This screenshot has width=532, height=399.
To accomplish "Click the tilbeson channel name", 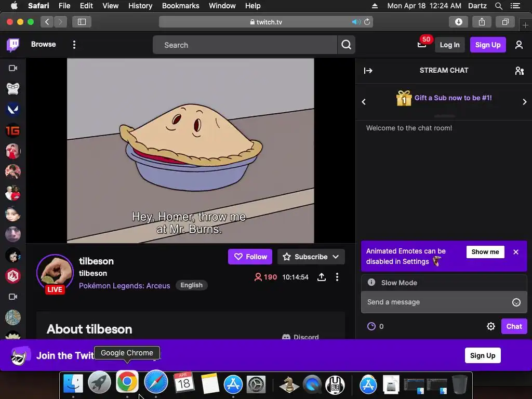I will coord(96,261).
